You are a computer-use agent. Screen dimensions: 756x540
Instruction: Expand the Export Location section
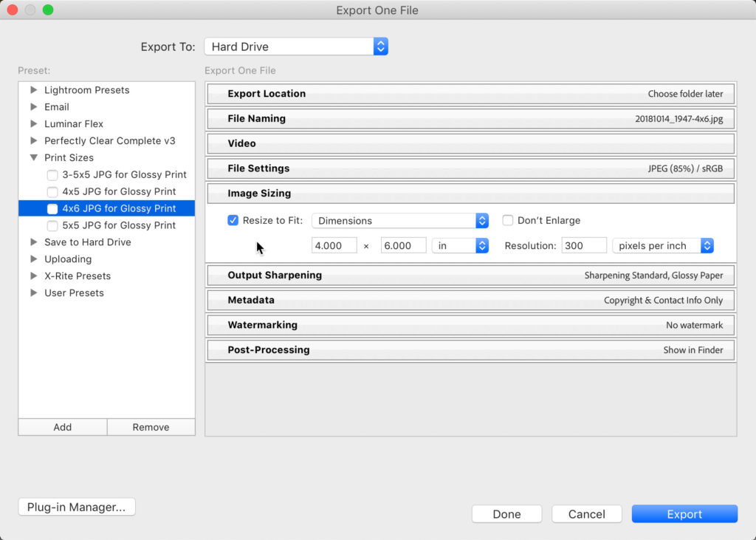tap(470, 94)
